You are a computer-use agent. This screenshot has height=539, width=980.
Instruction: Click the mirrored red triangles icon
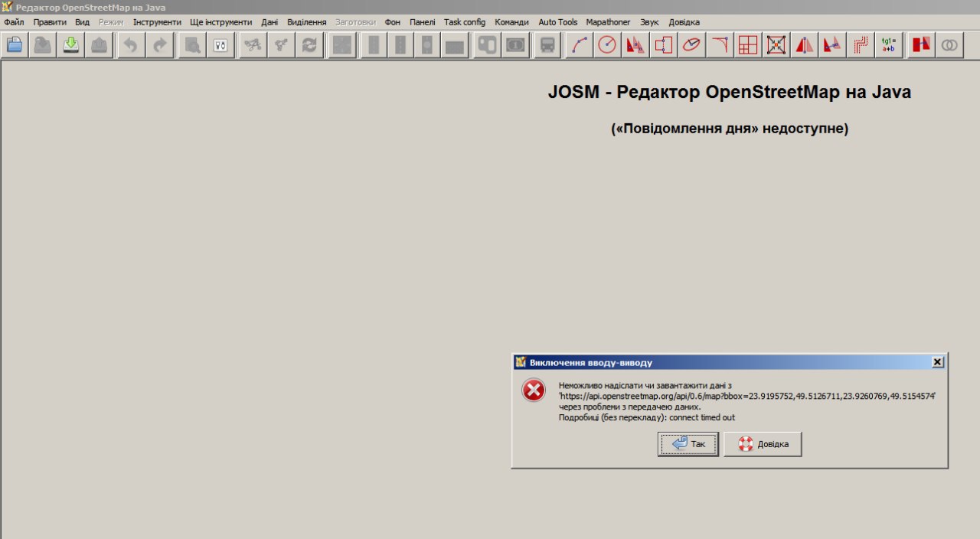tap(805, 45)
